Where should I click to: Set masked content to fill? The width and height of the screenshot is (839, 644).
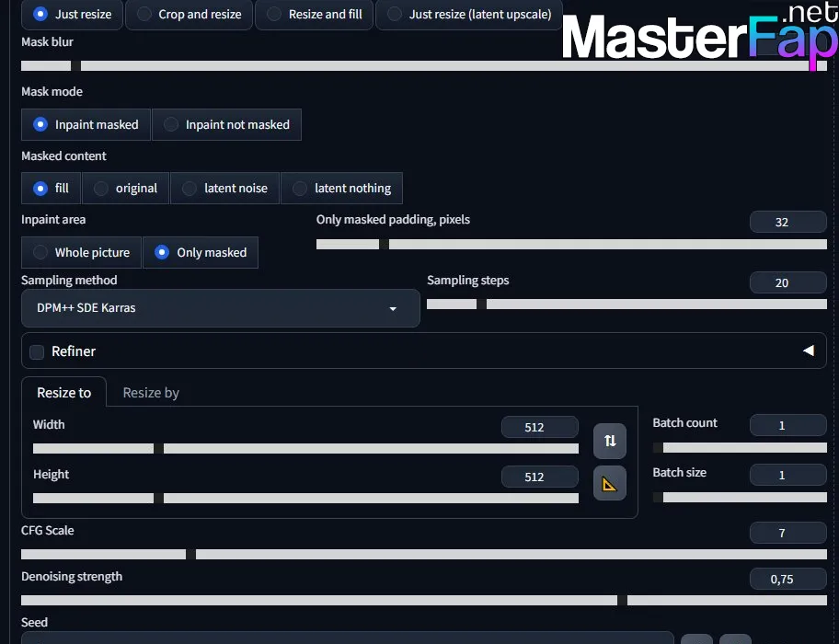tap(51, 189)
